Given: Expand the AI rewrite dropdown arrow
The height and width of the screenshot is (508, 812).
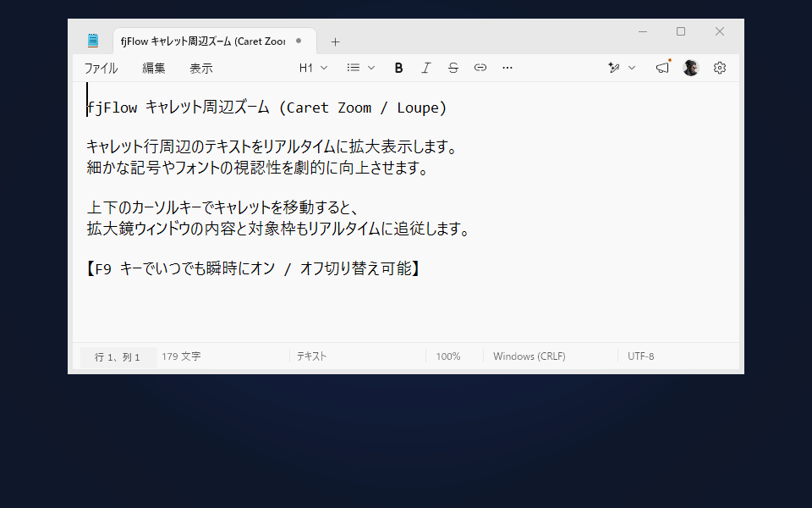Looking at the screenshot, I should [x=632, y=68].
